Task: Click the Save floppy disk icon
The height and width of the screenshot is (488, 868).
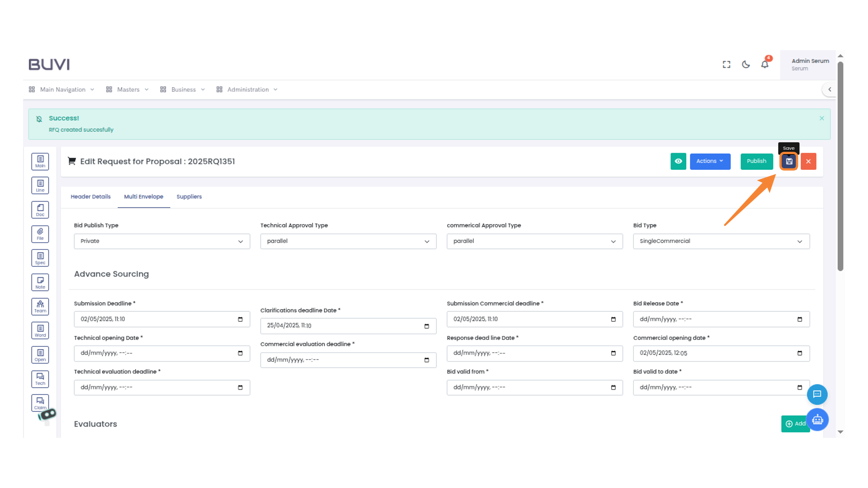Action: click(x=789, y=161)
